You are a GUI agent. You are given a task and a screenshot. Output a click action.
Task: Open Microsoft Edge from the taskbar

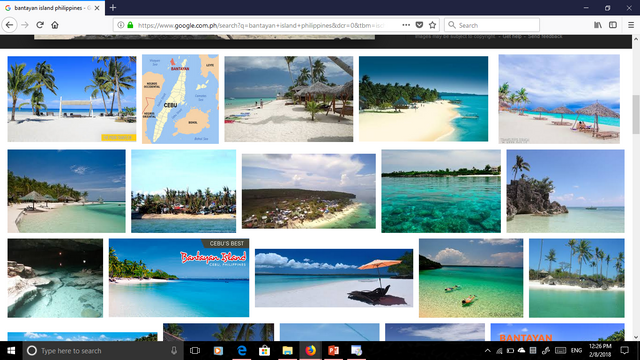(x=242, y=351)
